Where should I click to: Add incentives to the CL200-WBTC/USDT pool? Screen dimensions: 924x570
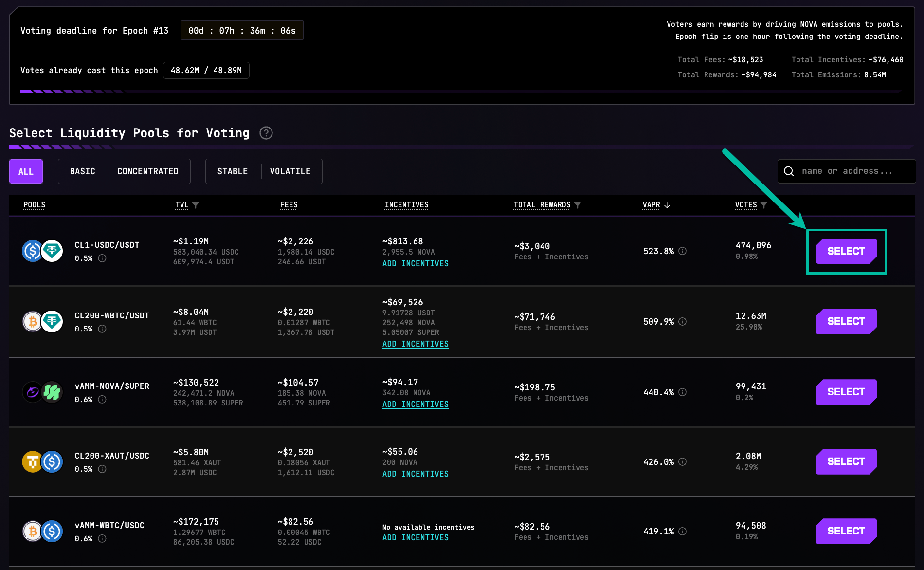pyautogui.click(x=415, y=344)
